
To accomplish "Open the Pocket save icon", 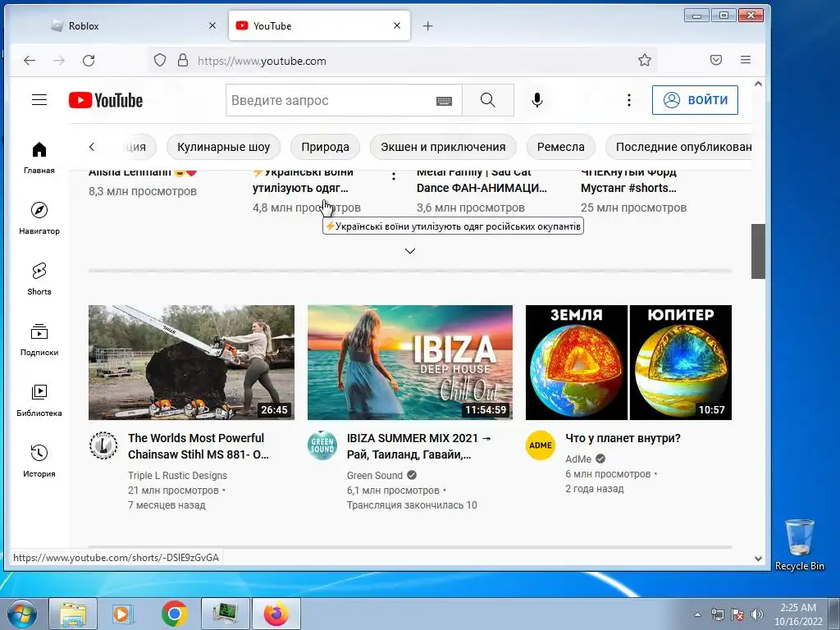I will coord(715,60).
